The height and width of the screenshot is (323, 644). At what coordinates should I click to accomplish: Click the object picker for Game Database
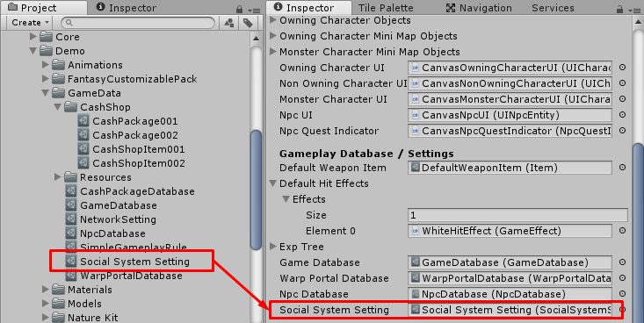(622, 262)
